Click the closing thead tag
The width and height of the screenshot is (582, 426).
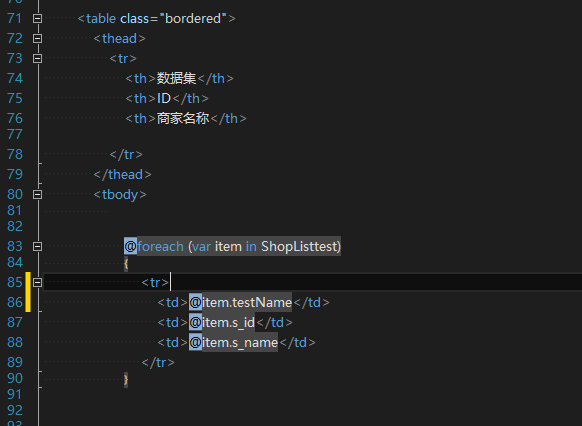click(122, 174)
